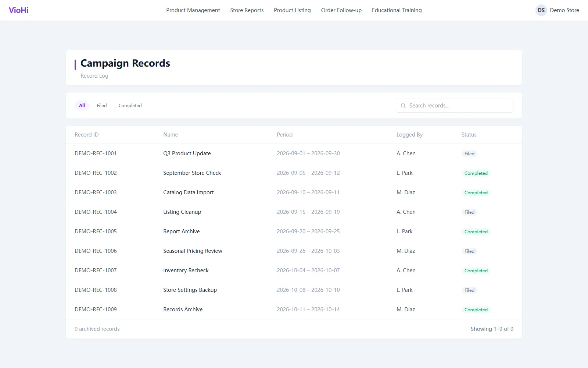Click the VioHi logo
This screenshot has width=588, height=368.
pyautogui.click(x=19, y=10)
